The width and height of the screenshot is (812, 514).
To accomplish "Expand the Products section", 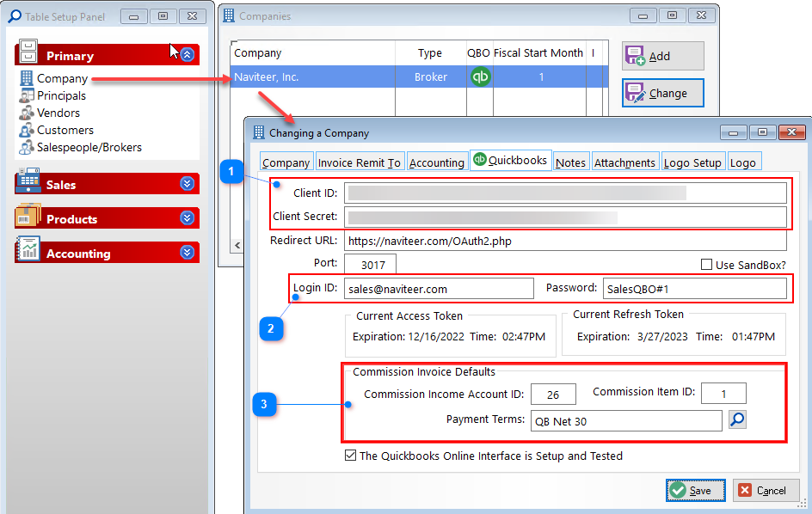I will (188, 218).
